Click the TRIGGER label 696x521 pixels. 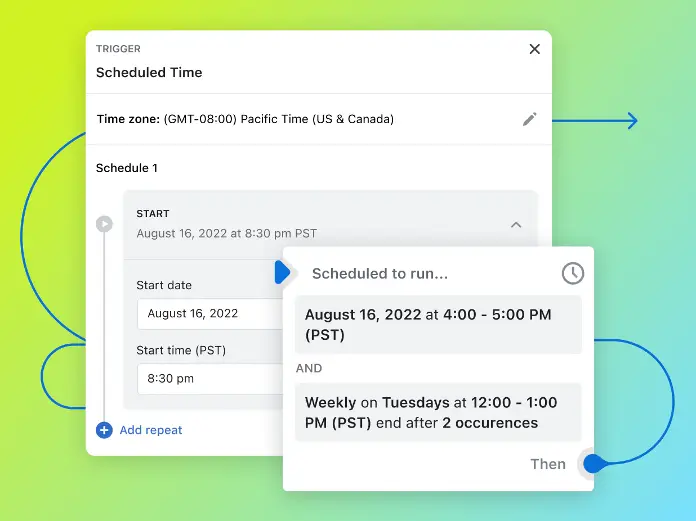(118, 49)
